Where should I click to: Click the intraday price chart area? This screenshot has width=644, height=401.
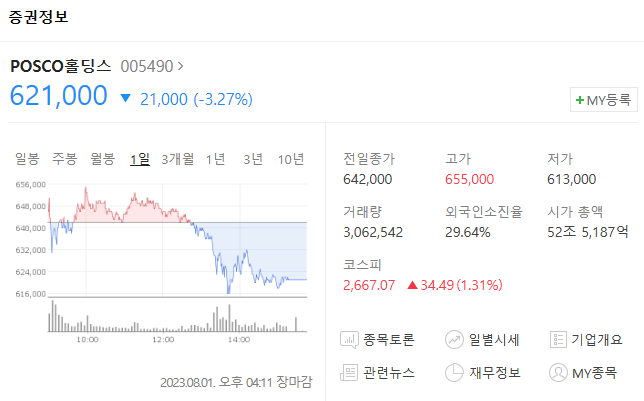[x=177, y=240]
